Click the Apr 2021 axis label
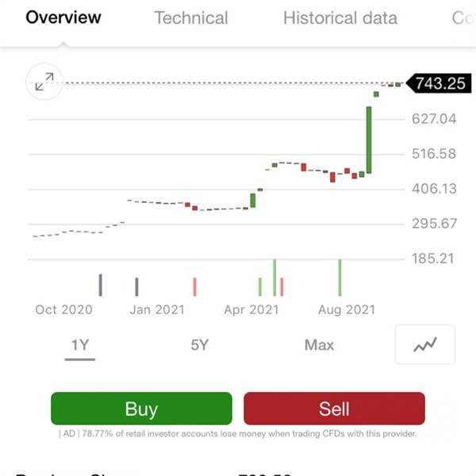Image resolution: width=476 pixels, height=476 pixels. tap(251, 309)
